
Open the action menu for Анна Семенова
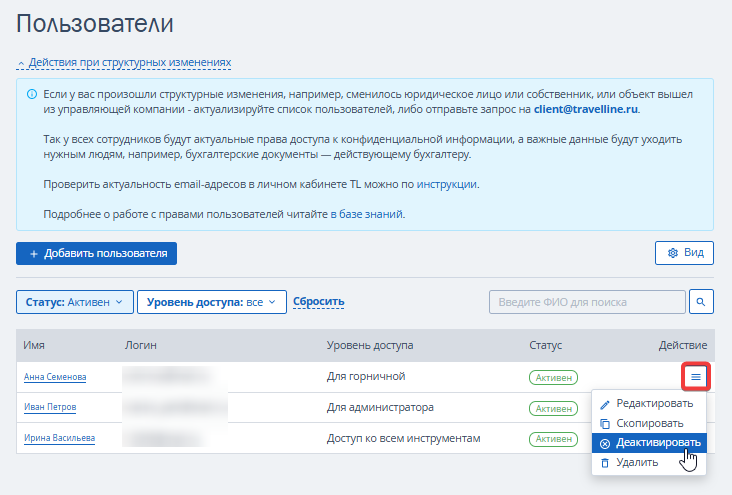696,376
